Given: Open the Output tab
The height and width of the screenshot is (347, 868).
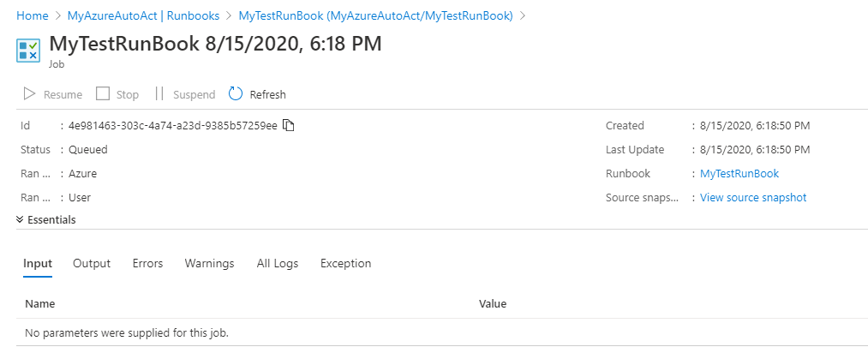Looking at the screenshot, I should click(x=92, y=264).
